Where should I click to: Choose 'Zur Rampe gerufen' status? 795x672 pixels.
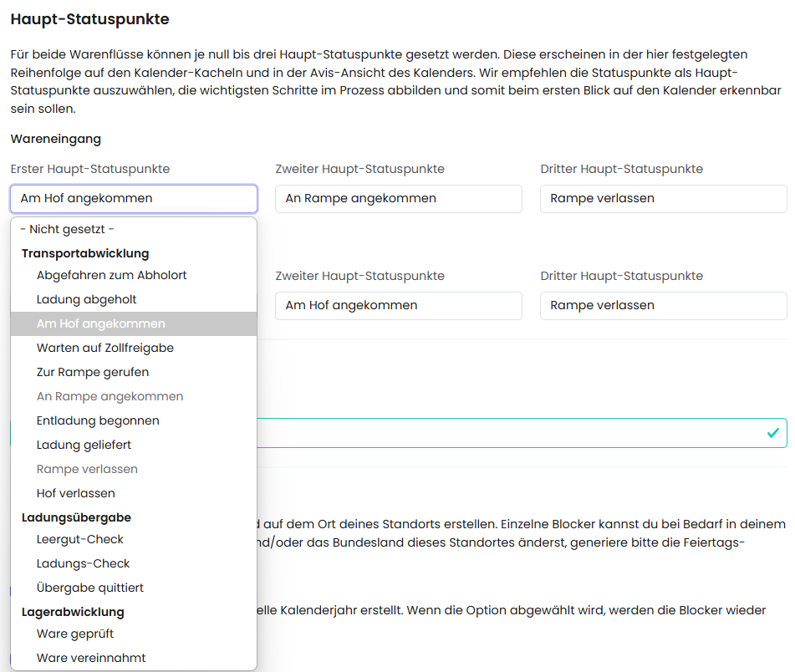92,372
